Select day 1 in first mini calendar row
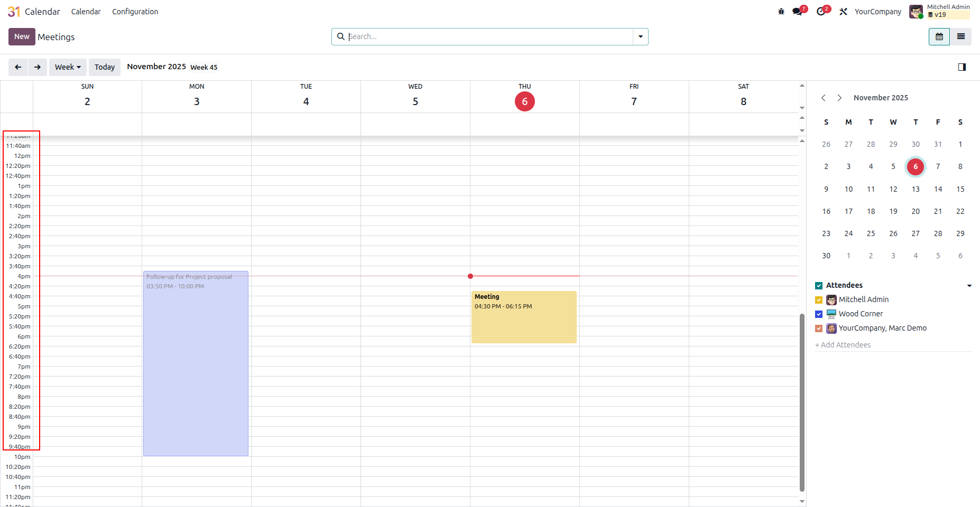 click(x=960, y=144)
